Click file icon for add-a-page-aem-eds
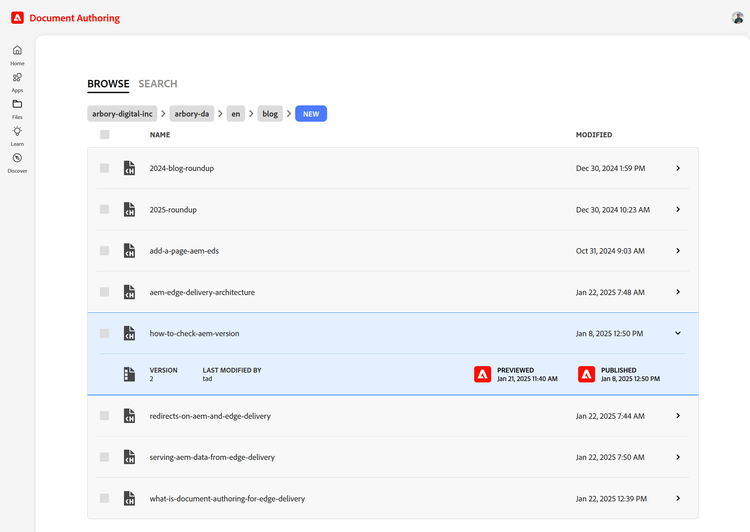This screenshot has height=532, width=750. [x=129, y=251]
